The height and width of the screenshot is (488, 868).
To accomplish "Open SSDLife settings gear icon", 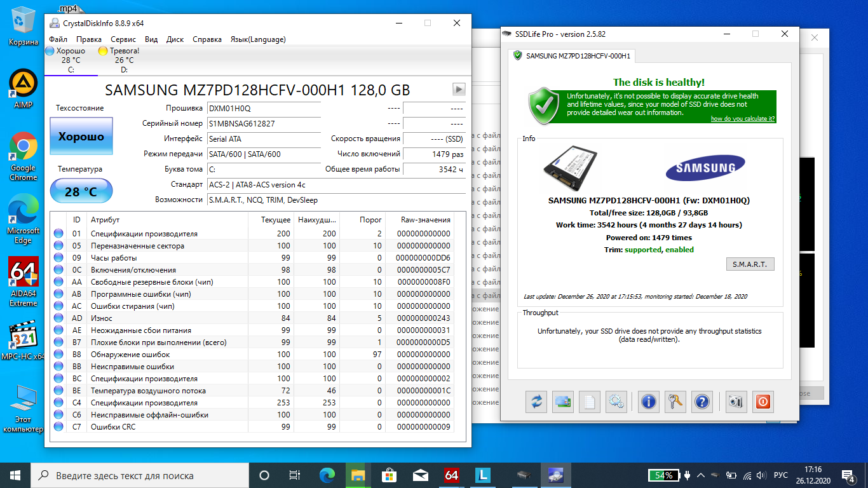I will tap(616, 402).
